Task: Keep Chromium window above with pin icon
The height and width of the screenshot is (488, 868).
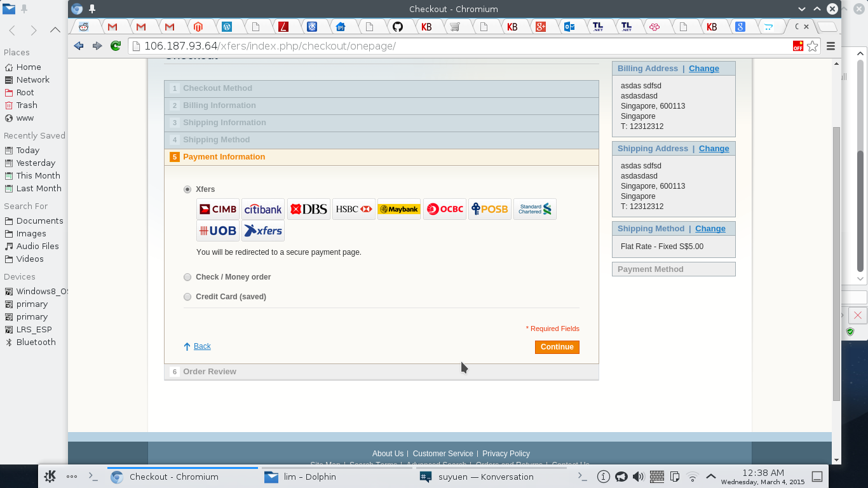Action: point(92,9)
